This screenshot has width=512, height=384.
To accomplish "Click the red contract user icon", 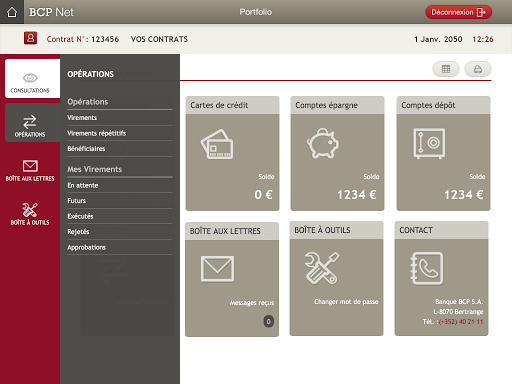I will click(x=30, y=38).
